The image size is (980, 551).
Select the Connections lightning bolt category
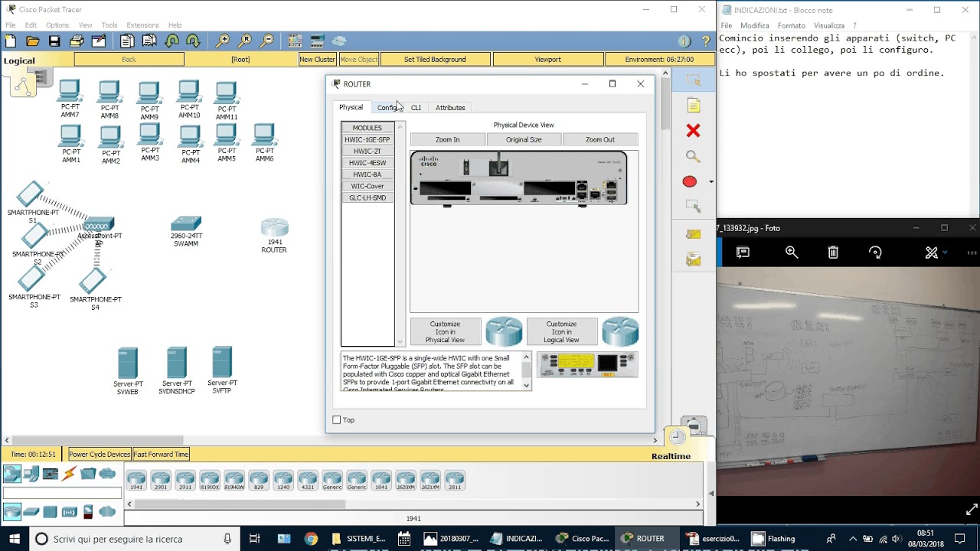coord(69,474)
